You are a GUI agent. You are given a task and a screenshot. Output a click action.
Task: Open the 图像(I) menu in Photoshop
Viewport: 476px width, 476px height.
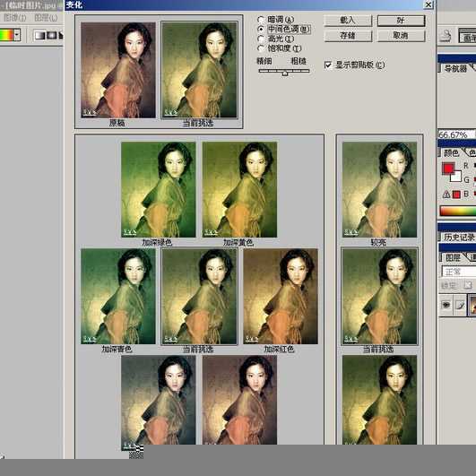coord(14,18)
